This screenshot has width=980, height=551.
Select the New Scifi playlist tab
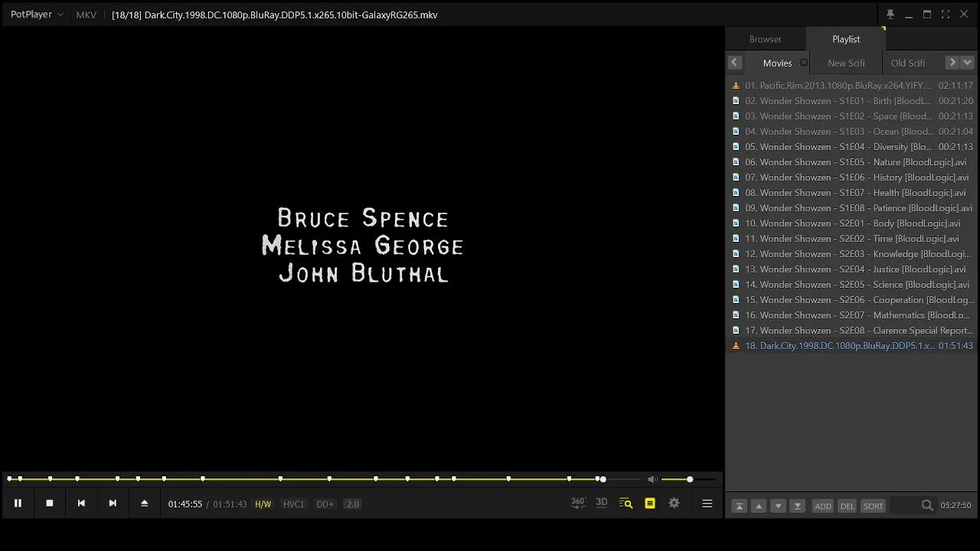[x=846, y=63]
